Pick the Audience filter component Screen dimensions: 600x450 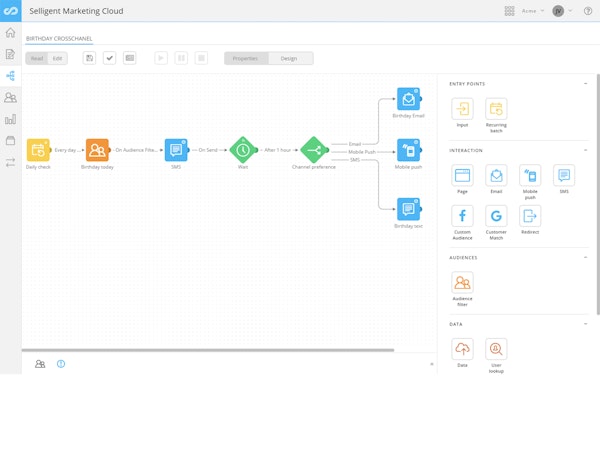462,283
